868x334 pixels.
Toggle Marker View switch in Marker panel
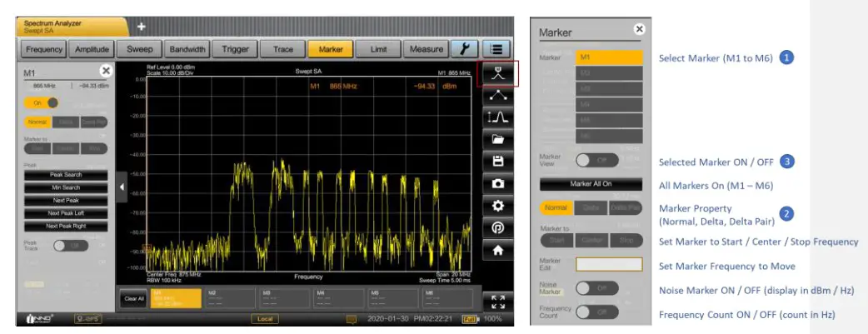597,161
